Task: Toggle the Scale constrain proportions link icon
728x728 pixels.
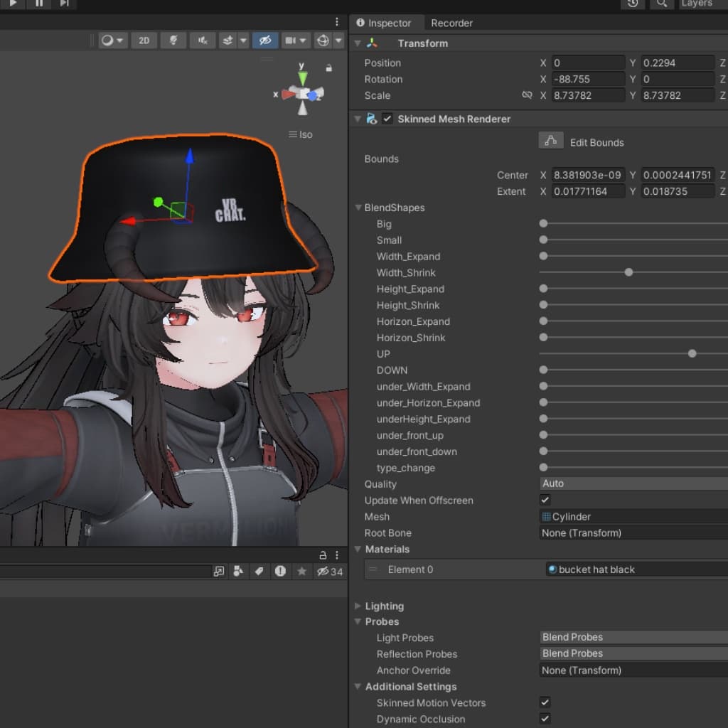Action: pos(527,95)
